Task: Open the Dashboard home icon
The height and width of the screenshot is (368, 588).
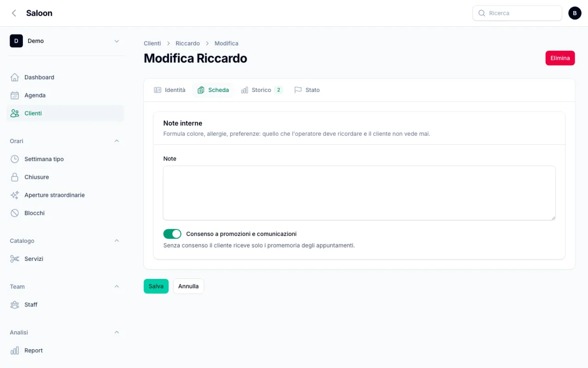Action: (x=15, y=77)
